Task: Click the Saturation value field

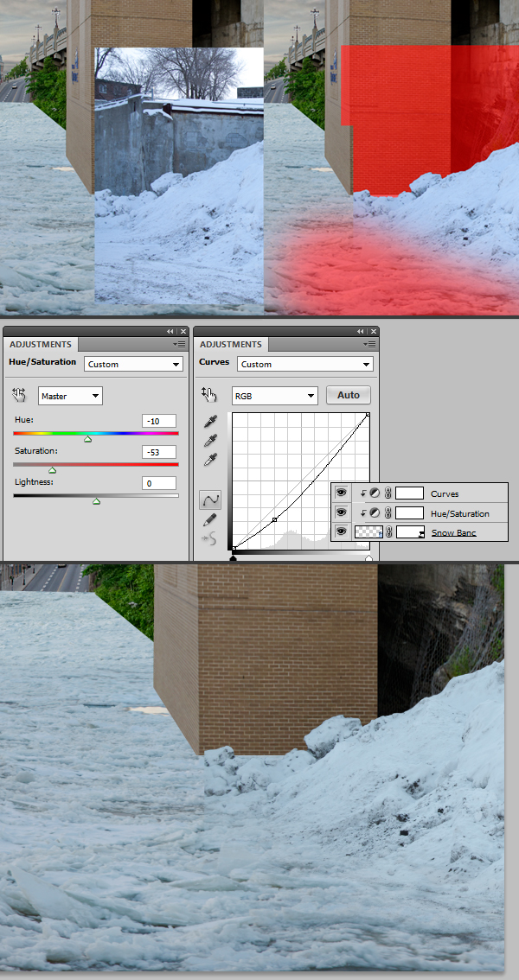Action: pos(159,452)
